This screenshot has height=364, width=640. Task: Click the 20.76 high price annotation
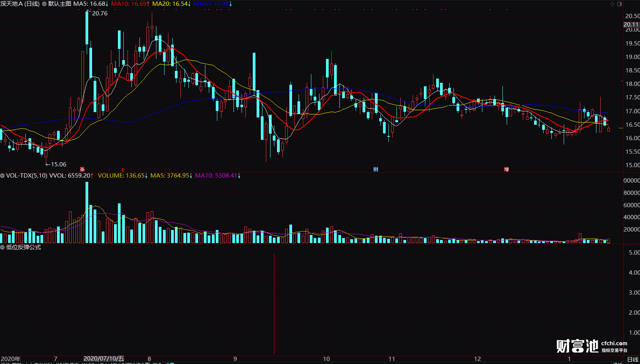[x=99, y=13]
